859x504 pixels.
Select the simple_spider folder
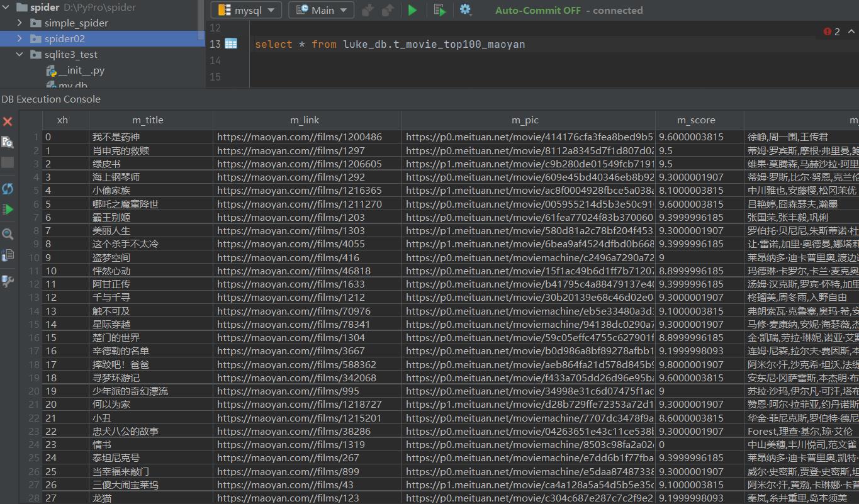click(x=76, y=23)
